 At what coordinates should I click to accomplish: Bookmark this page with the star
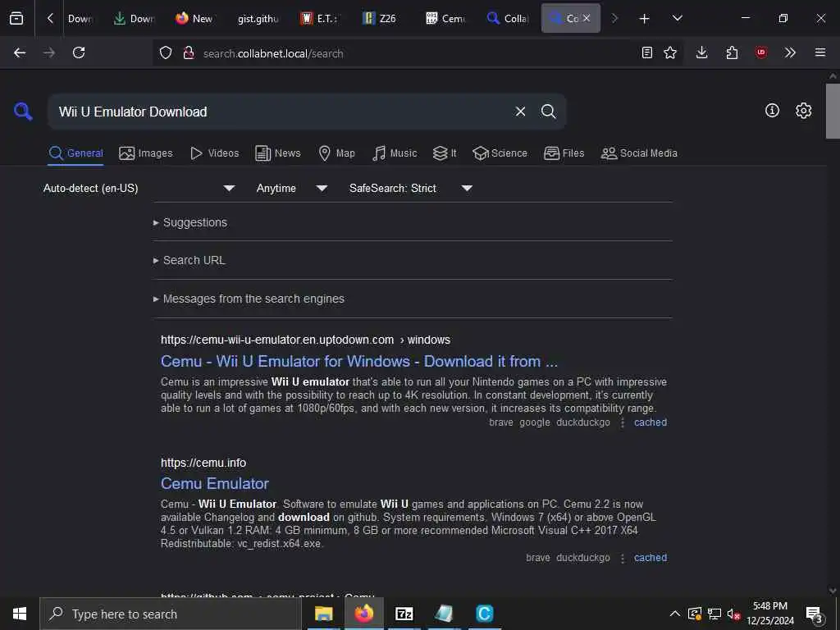tap(670, 52)
